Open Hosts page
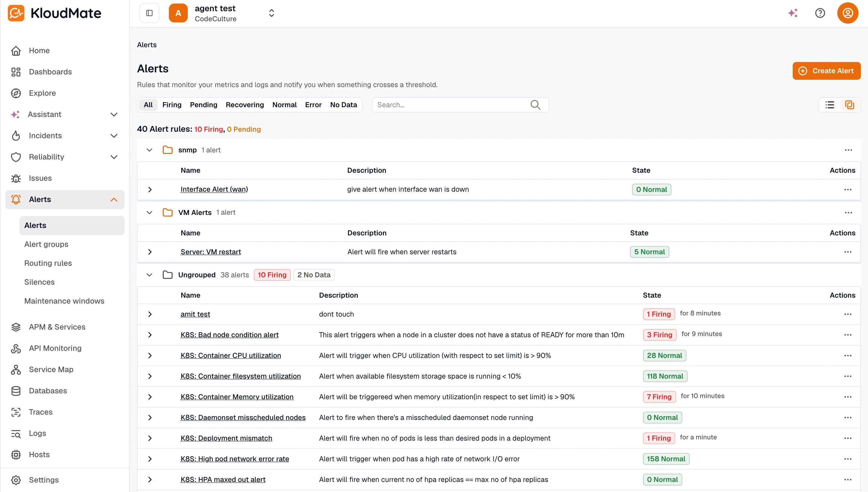 65,455
